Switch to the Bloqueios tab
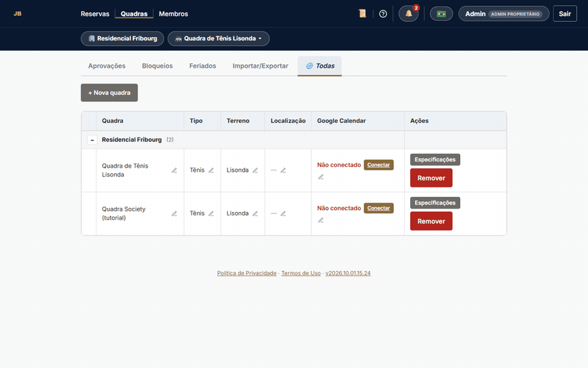The image size is (588, 368). [157, 66]
